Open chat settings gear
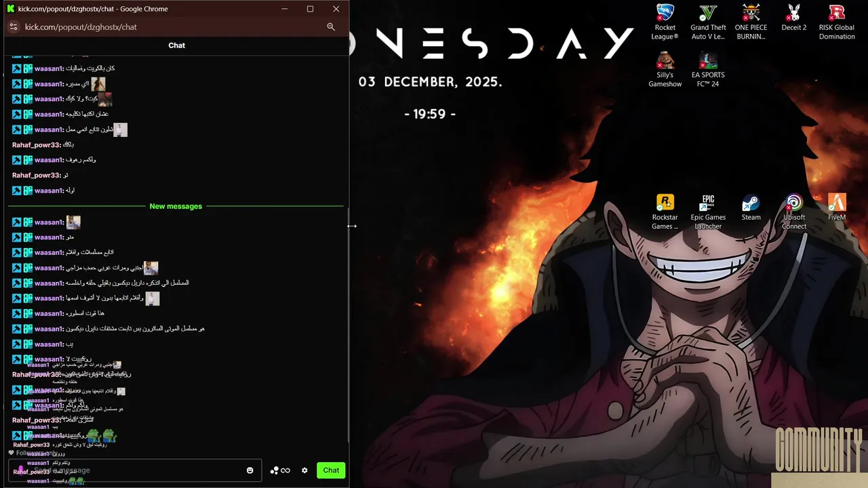 [304, 470]
